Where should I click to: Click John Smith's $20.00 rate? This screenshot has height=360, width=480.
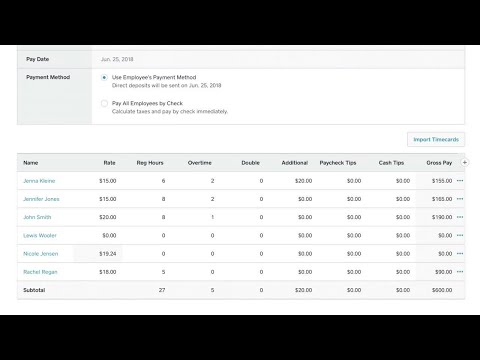pyautogui.click(x=108, y=217)
